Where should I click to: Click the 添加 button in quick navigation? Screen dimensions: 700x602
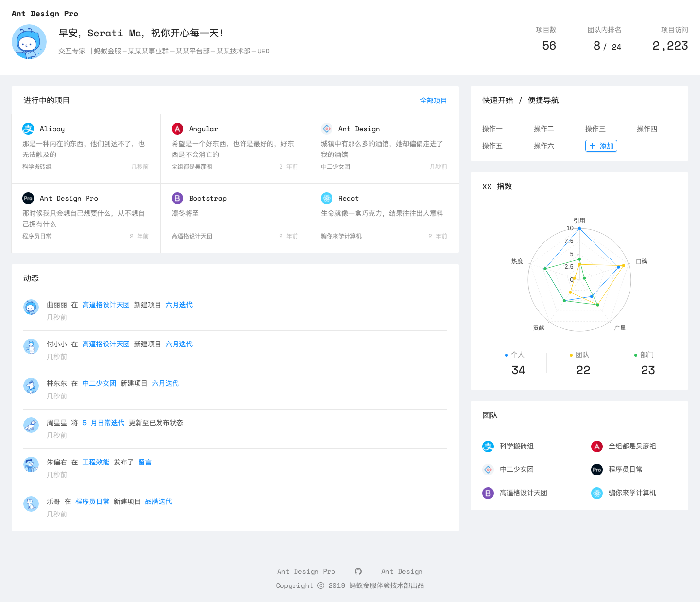click(x=601, y=146)
